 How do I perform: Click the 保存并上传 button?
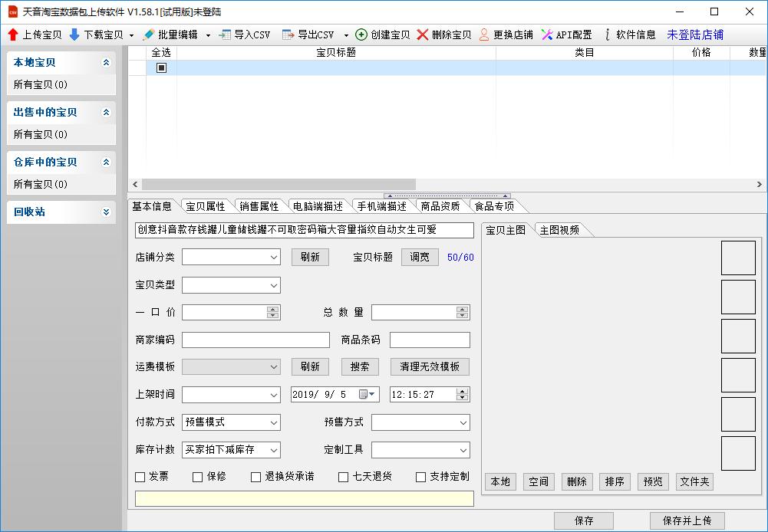[687, 521]
